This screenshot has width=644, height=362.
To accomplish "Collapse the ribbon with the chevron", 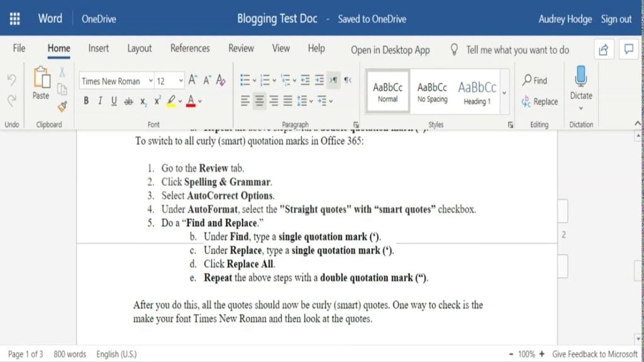I will [x=638, y=123].
